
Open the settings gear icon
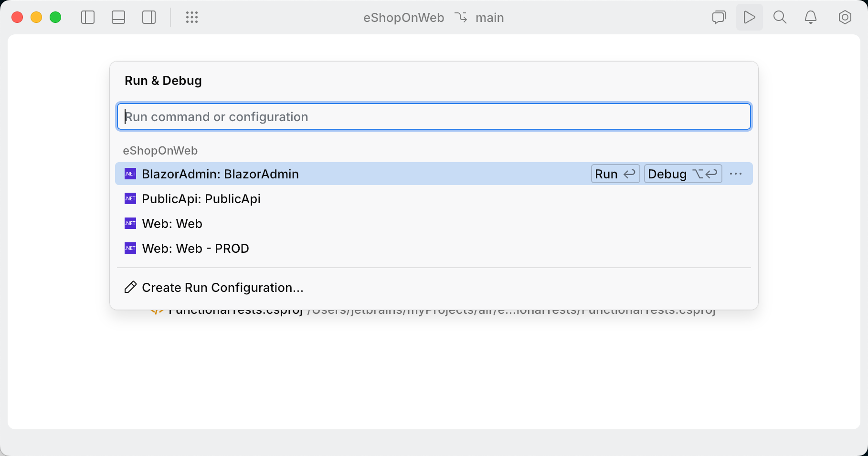[x=845, y=17]
